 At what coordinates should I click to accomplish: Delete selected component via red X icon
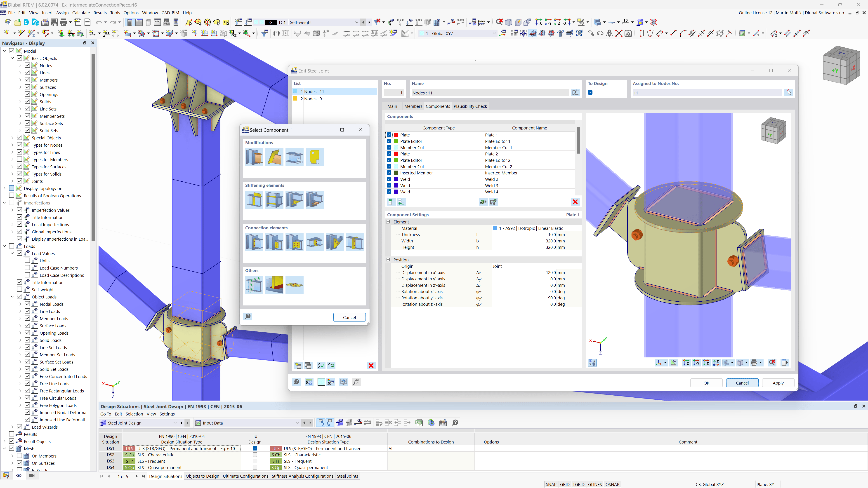tap(575, 202)
